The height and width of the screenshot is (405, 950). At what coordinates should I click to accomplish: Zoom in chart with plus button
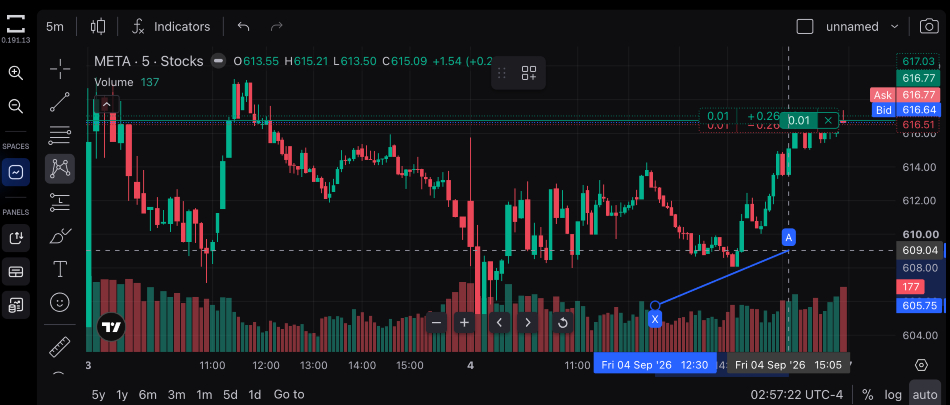click(465, 323)
